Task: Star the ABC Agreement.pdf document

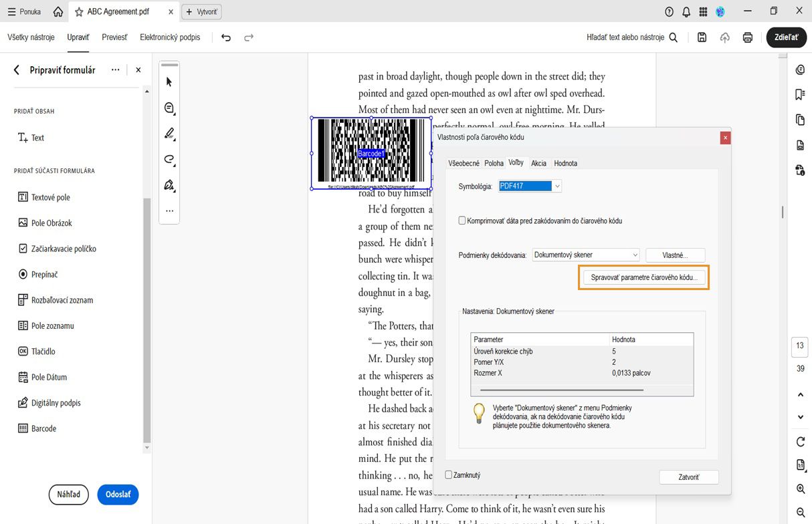Action: tap(79, 12)
